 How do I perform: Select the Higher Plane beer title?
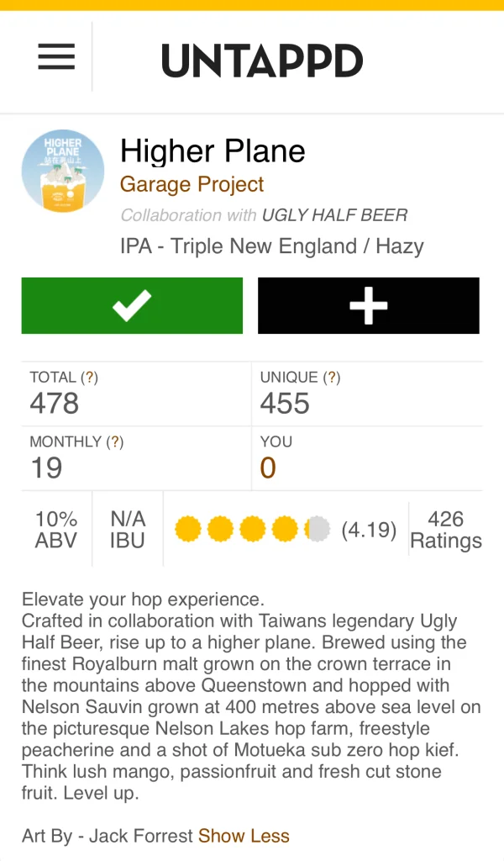213,151
